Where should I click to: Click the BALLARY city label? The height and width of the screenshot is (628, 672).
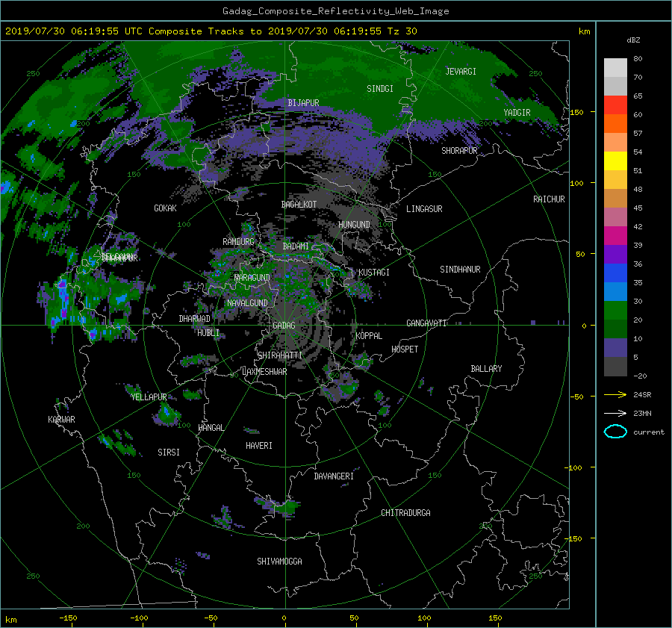click(x=486, y=369)
